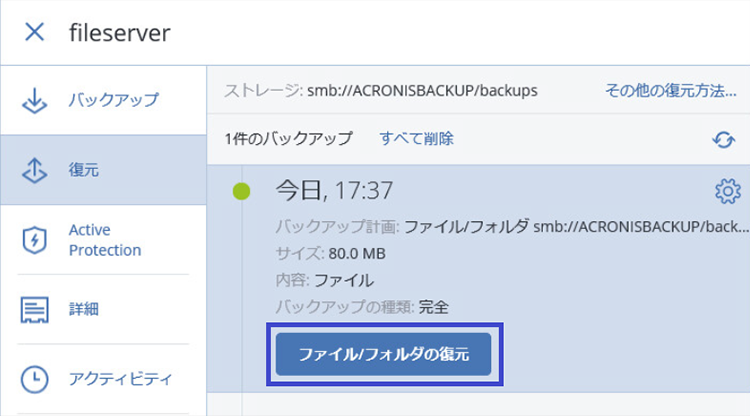The image size is (750, 416).
Task: Show the アクティビティ tab
Action: 121,379
